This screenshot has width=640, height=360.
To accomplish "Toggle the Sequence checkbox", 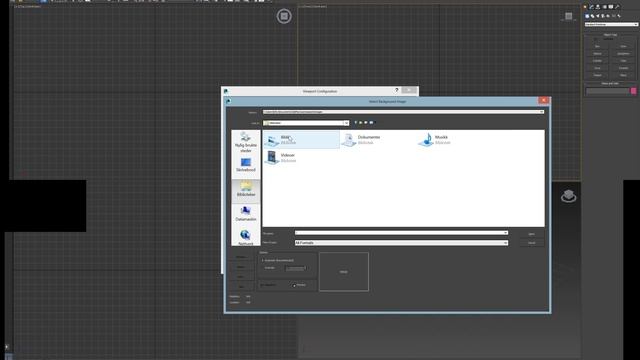I will (262, 285).
